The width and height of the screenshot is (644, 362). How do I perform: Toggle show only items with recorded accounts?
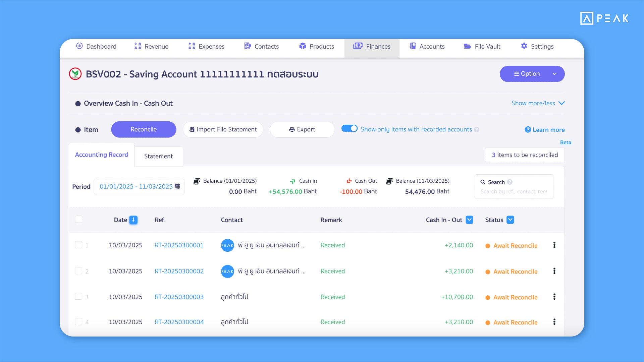point(350,129)
